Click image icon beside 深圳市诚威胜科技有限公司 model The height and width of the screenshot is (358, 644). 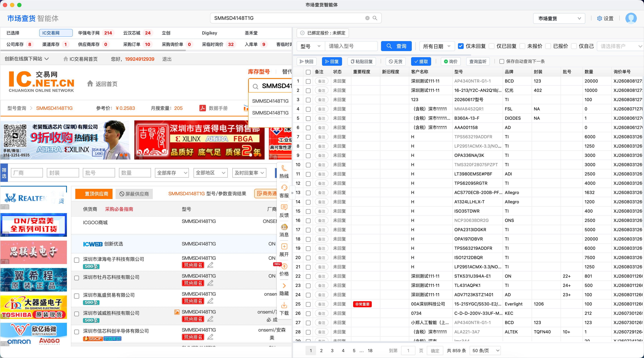[177, 312]
